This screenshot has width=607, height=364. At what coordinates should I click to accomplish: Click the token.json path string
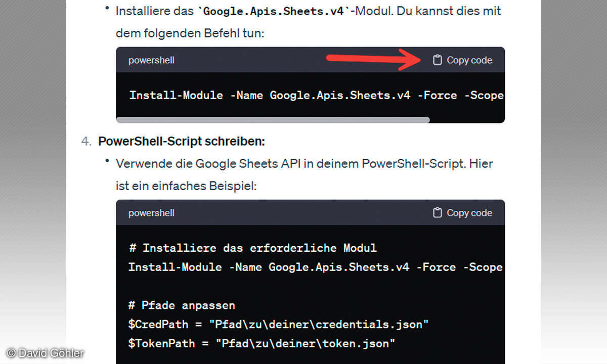point(305,344)
